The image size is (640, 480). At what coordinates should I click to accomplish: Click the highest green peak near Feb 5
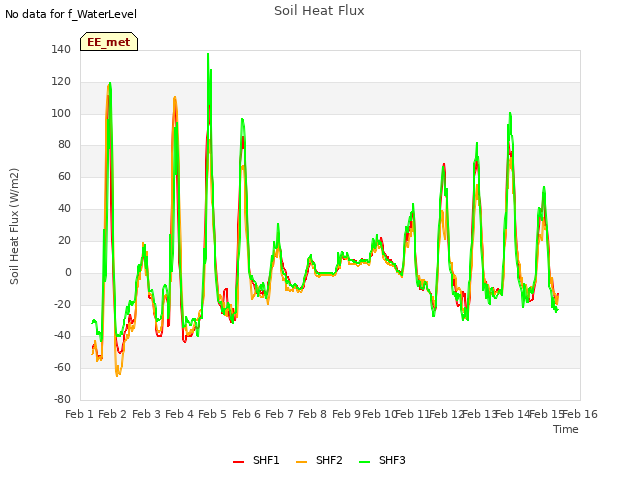click(x=208, y=54)
